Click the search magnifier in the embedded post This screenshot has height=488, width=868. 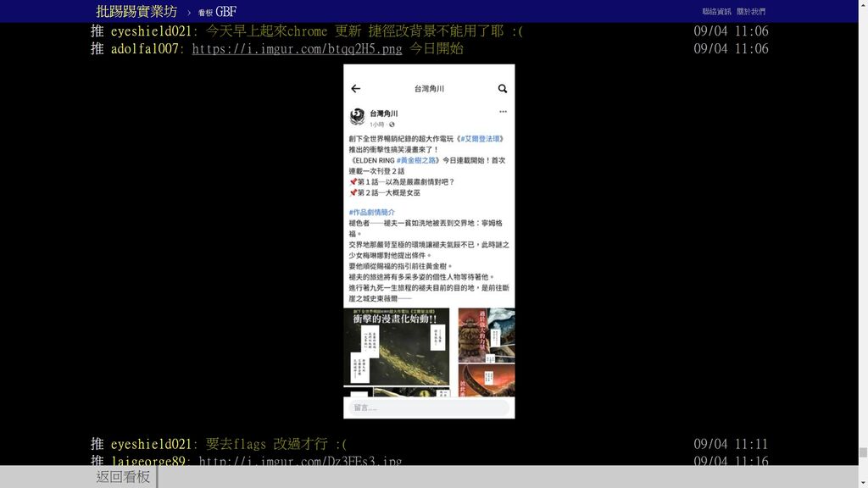(x=502, y=88)
